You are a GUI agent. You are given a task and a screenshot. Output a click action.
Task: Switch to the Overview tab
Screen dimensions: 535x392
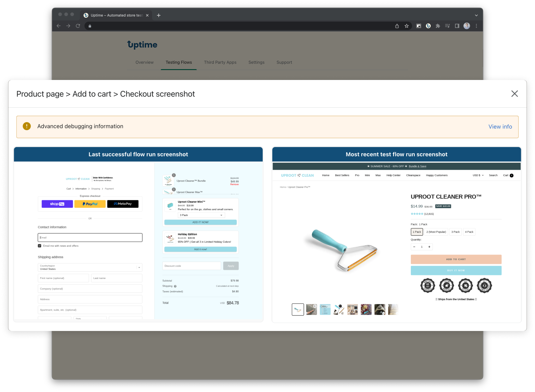[x=145, y=62]
